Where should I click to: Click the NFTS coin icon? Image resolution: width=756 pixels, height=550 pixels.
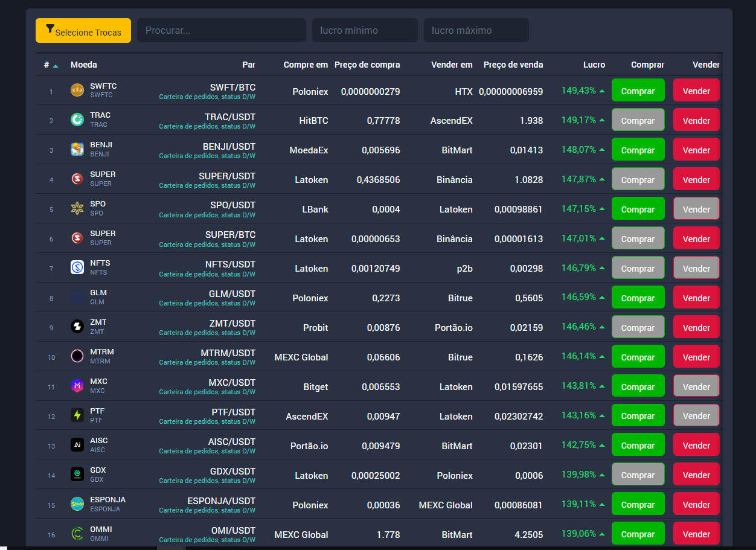pyautogui.click(x=77, y=267)
